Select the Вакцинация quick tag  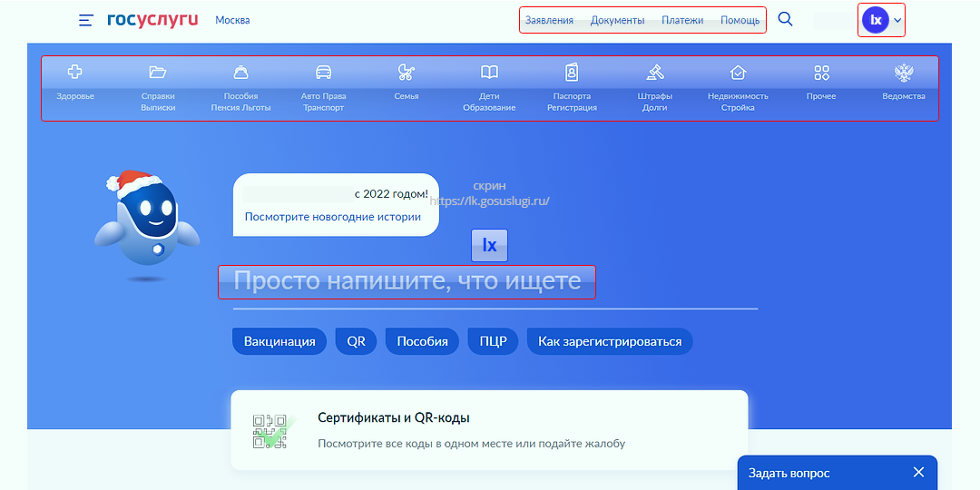tap(279, 342)
